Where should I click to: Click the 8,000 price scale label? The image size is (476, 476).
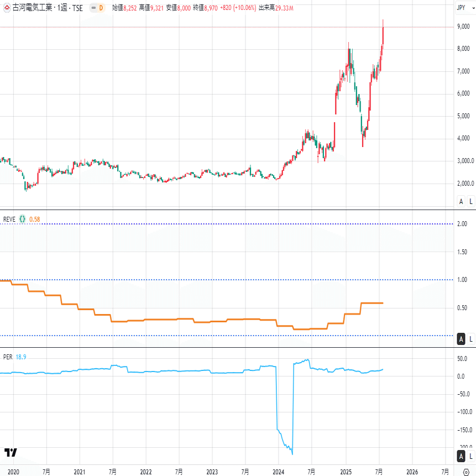point(463,49)
